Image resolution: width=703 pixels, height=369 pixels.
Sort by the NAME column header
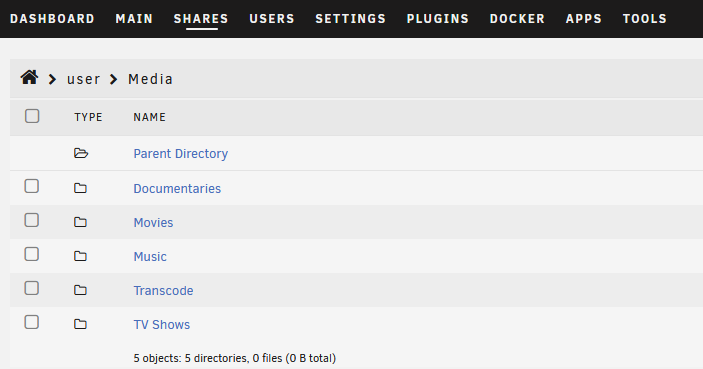point(149,117)
